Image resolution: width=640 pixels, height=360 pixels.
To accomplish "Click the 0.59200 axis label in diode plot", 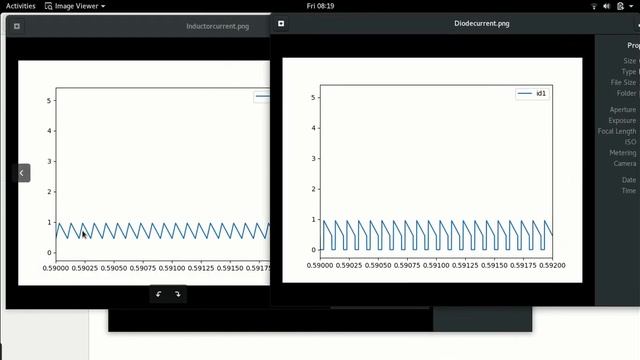I will [x=552, y=265].
